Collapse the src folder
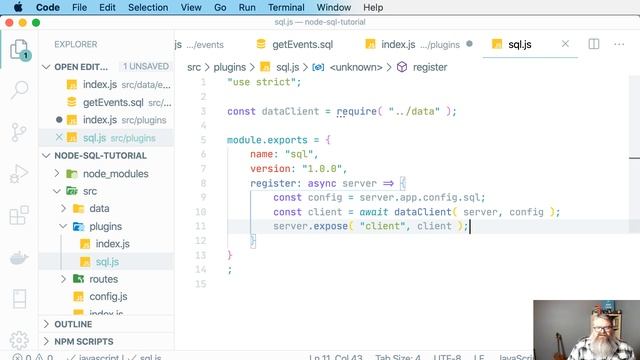This screenshot has height=360, width=640. [x=57, y=191]
